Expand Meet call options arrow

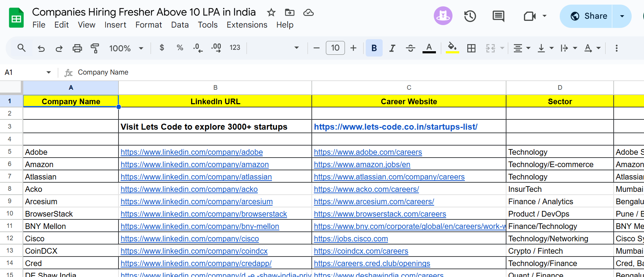(x=545, y=16)
